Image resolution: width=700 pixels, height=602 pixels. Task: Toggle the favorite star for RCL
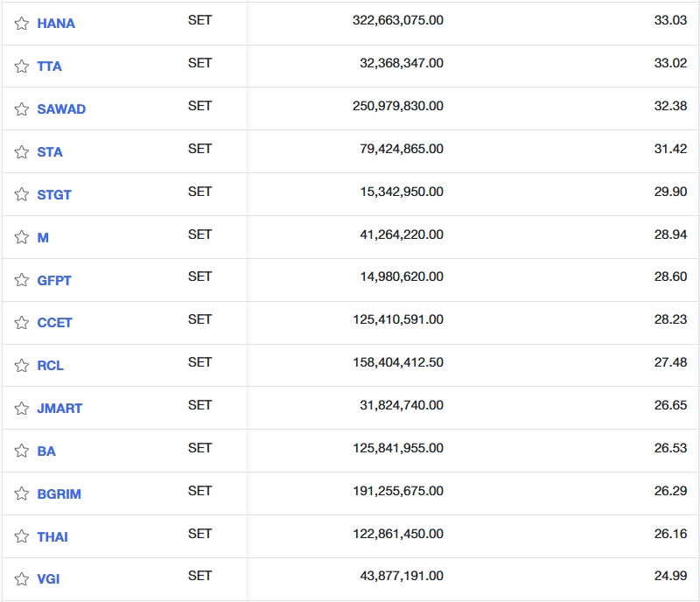pos(22,366)
